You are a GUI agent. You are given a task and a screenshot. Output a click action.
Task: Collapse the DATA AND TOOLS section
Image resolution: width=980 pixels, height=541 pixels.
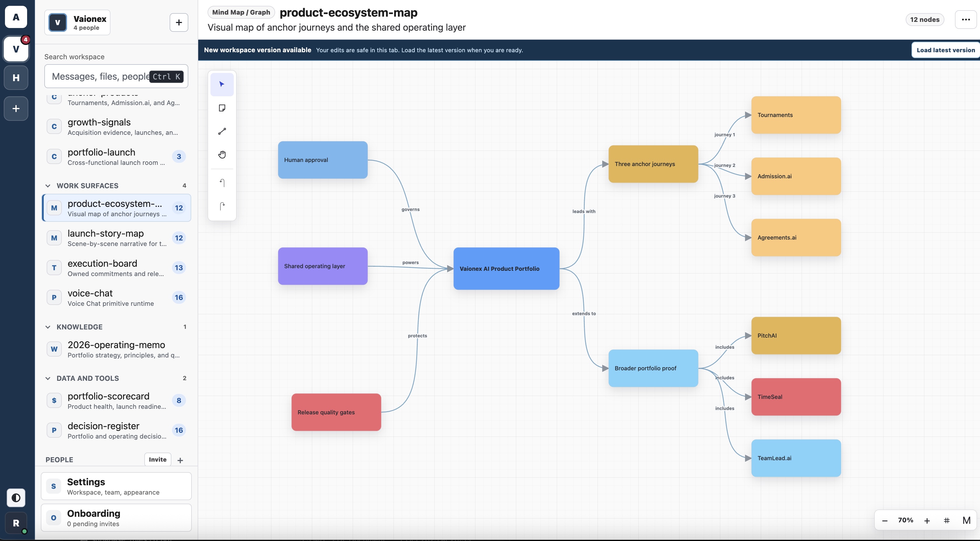(48, 378)
